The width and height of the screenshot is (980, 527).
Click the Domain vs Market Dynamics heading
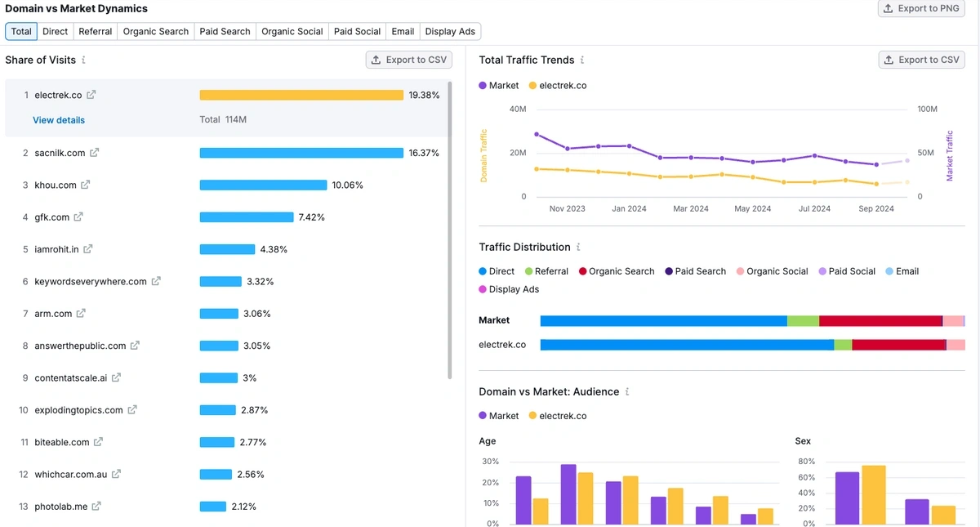pyautogui.click(x=77, y=8)
